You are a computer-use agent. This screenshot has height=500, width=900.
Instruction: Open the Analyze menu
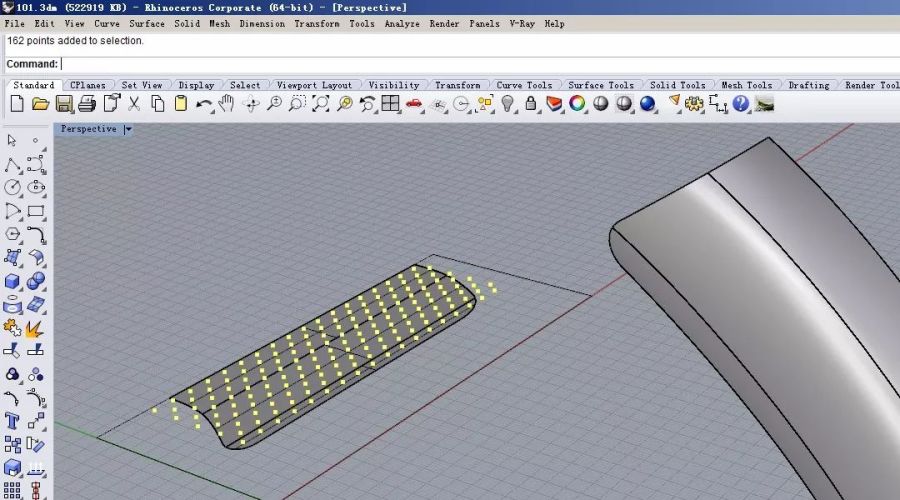[402, 23]
